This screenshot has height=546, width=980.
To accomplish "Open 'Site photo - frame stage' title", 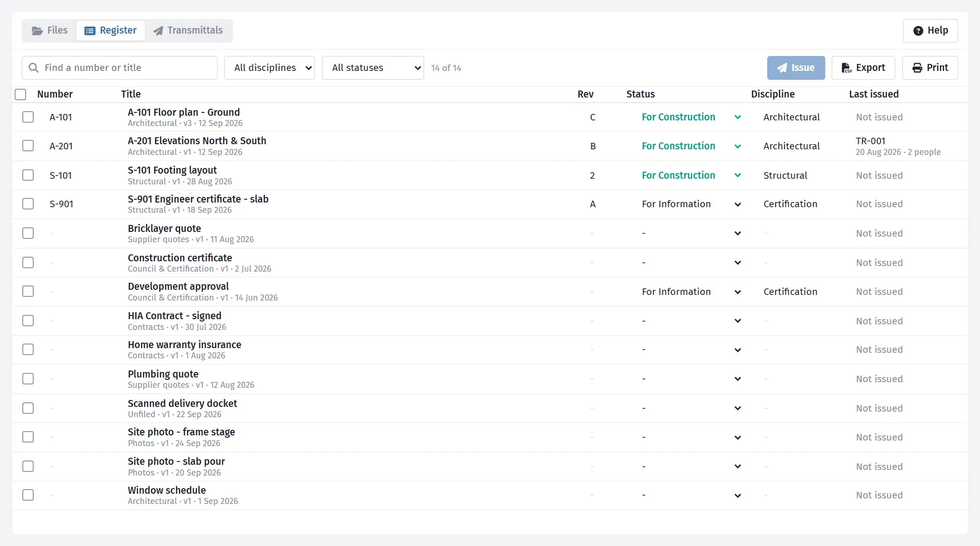I will [x=181, y=432].
